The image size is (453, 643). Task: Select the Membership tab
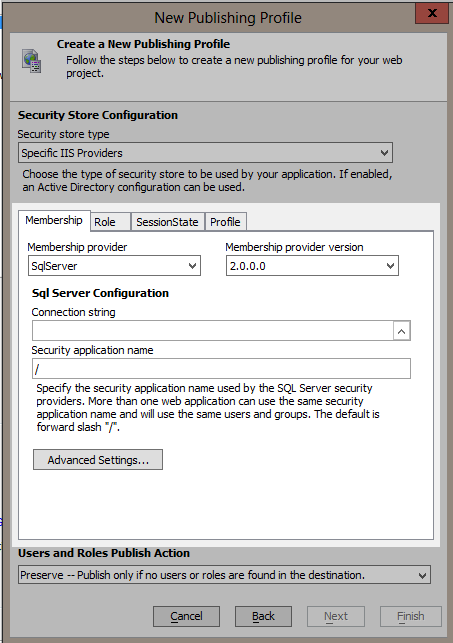tap(54, 221)
